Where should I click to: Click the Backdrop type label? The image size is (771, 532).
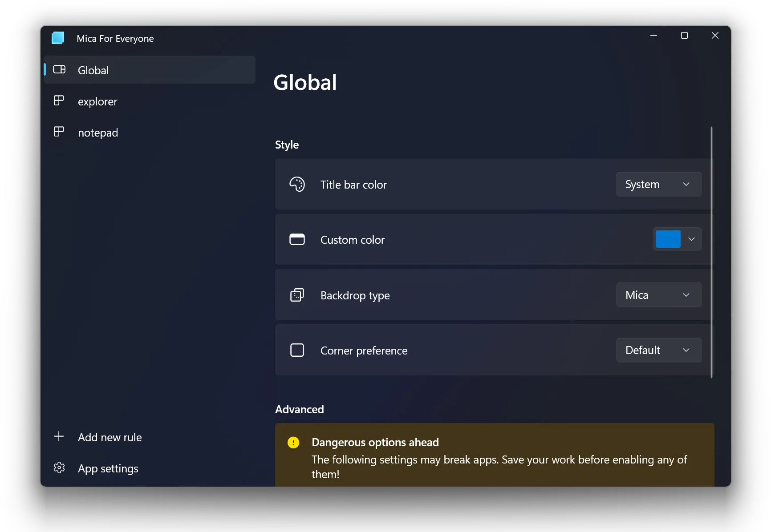point(355,295)
